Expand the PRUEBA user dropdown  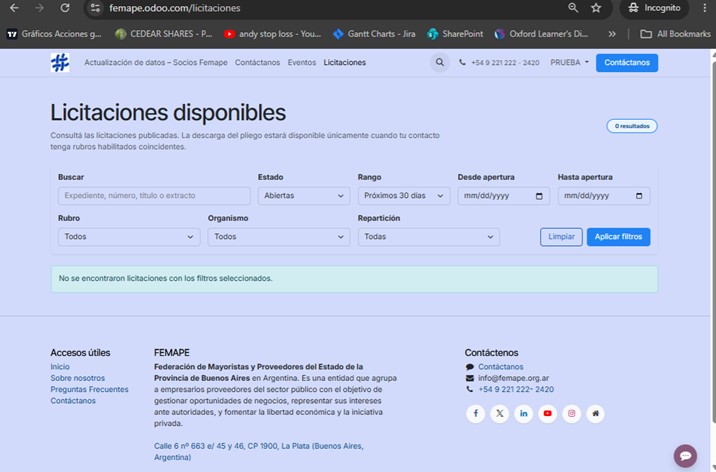tap(569, 63)
